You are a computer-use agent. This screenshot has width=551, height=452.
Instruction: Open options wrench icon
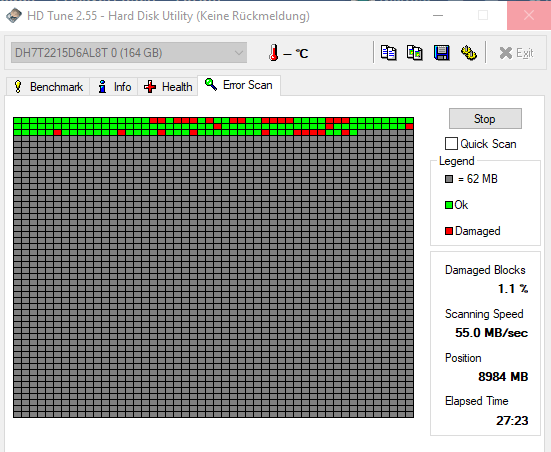pos(468,53)
